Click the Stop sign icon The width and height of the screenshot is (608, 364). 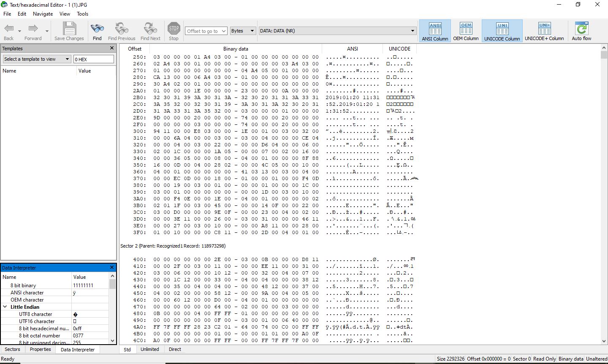coord(174,29)
